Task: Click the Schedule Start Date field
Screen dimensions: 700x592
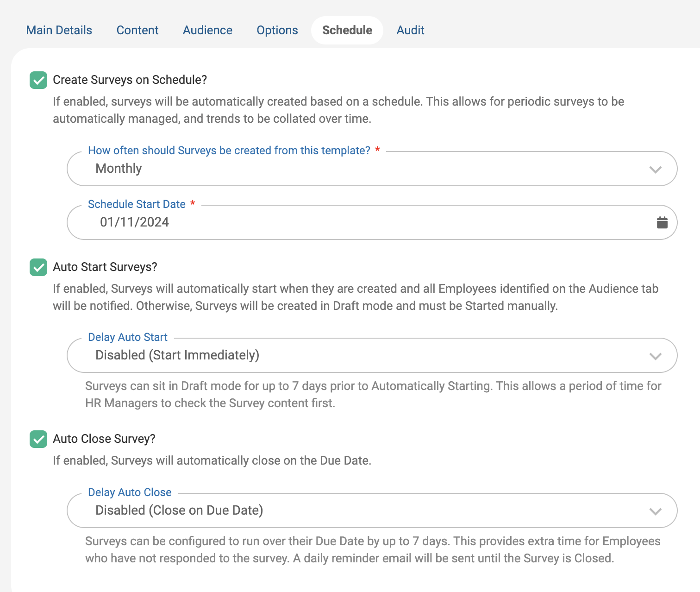Action: 372,222
